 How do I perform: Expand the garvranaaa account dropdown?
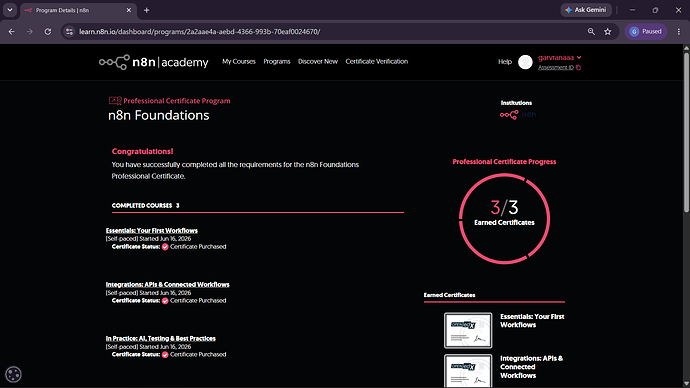[559, 58]
